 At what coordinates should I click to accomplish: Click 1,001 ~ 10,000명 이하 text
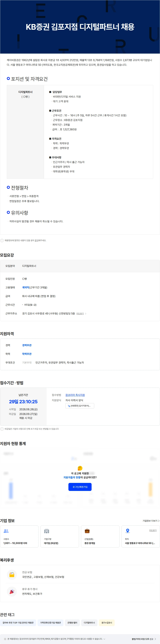(15, 543)
